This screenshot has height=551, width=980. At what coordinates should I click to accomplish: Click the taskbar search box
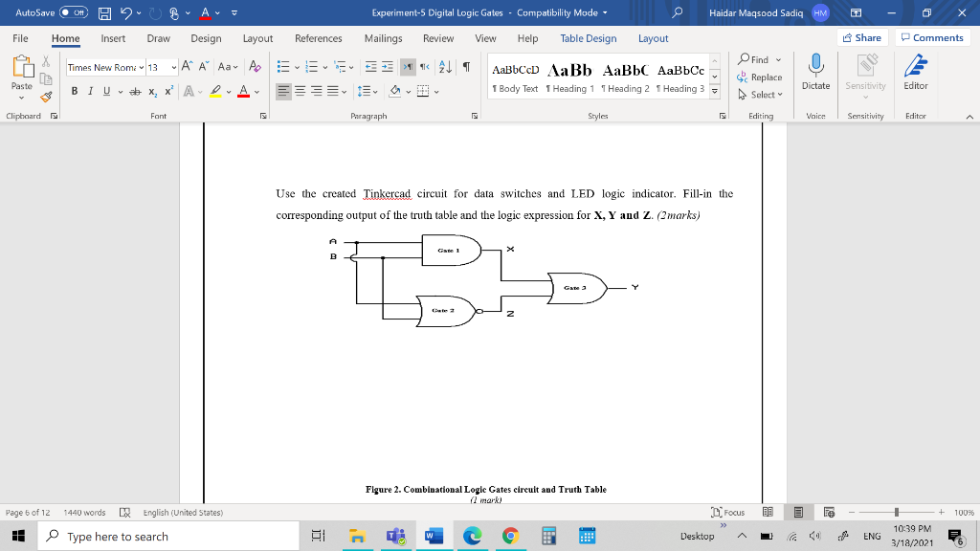[163, 535]
